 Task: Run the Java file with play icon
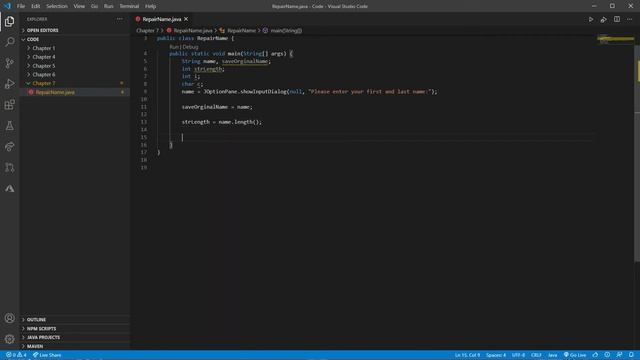(591, 19)
